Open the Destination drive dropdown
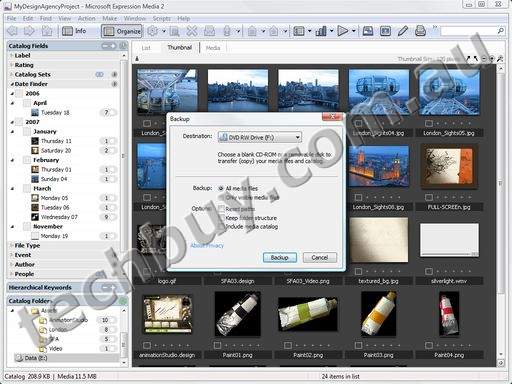Screen dimensions: 512x384 (260, 137)
